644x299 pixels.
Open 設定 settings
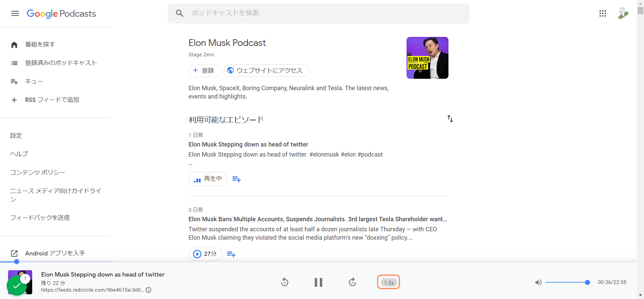[x=16, y=136]
